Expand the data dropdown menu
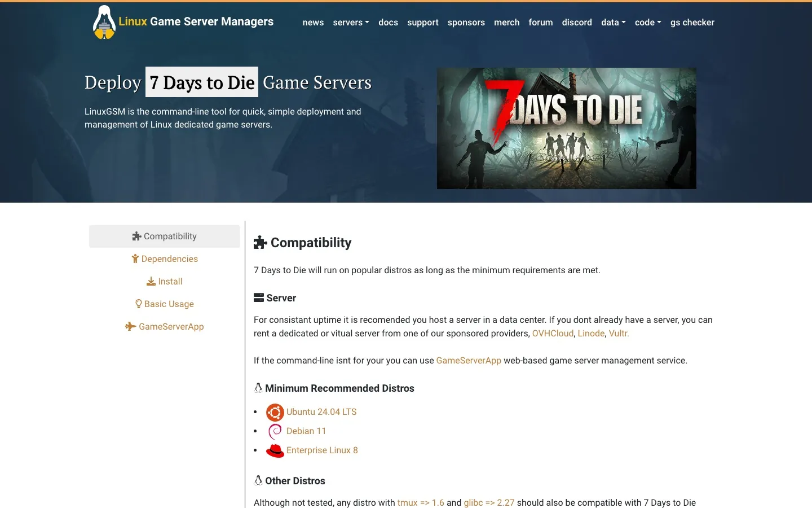Viewport: 812px width, 508px height. 614,23
